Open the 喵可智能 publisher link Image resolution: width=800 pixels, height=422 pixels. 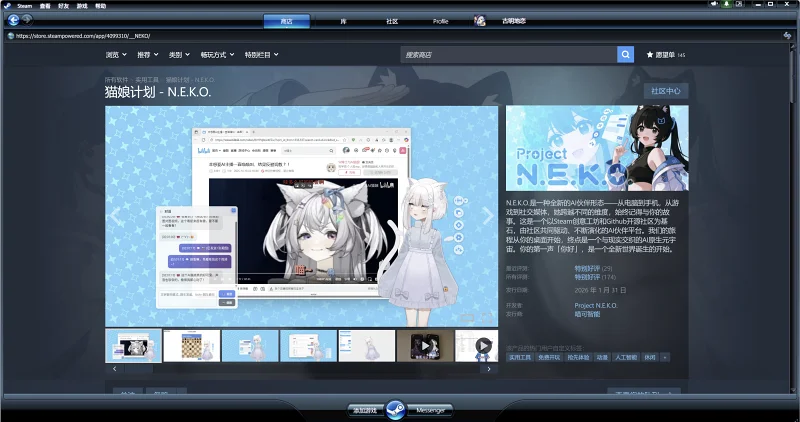(x=587, y=314)
